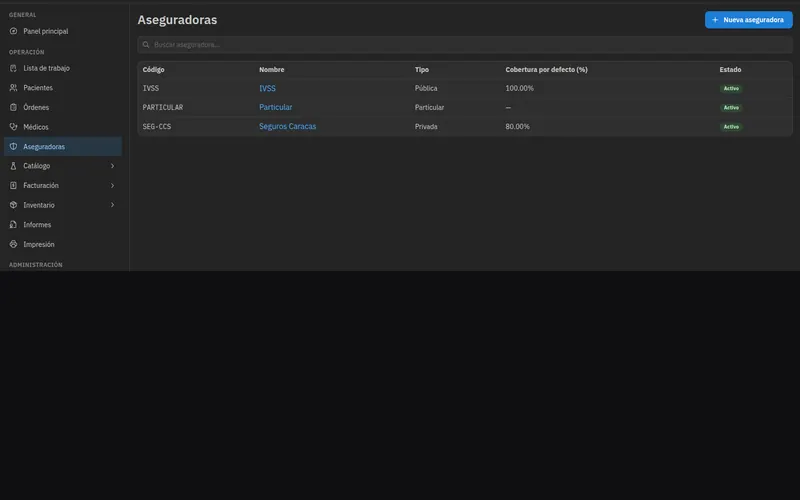Viewport: 800px width, 500px height.
Task: Click the Órdenes icon in sidebar
Action: click(13, 107)
